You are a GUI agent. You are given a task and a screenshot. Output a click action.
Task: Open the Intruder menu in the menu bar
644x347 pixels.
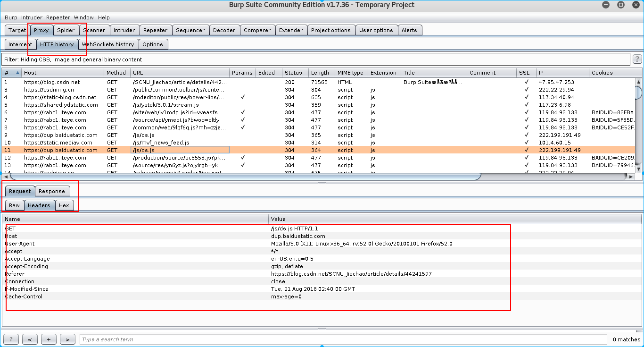(32, 17)
